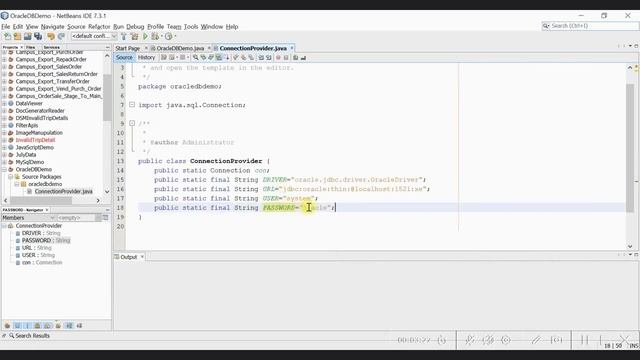Click the Clean and Build icon
Viewport: 640px width, 360px height.
[x=134, y=37]
